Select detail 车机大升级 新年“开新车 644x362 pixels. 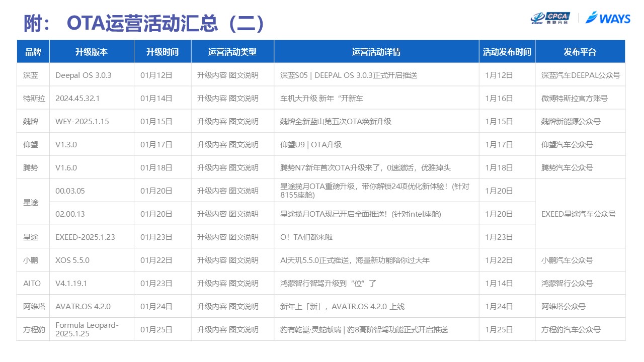(321, 99)
